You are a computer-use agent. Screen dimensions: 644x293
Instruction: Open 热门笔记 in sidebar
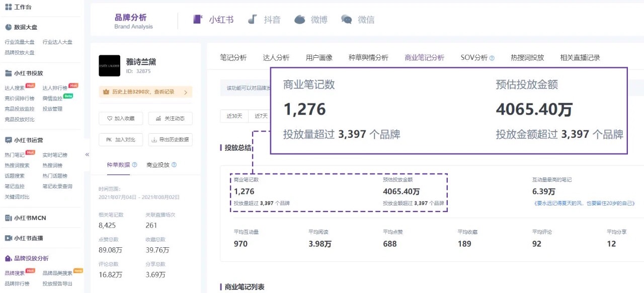(15, 155)
